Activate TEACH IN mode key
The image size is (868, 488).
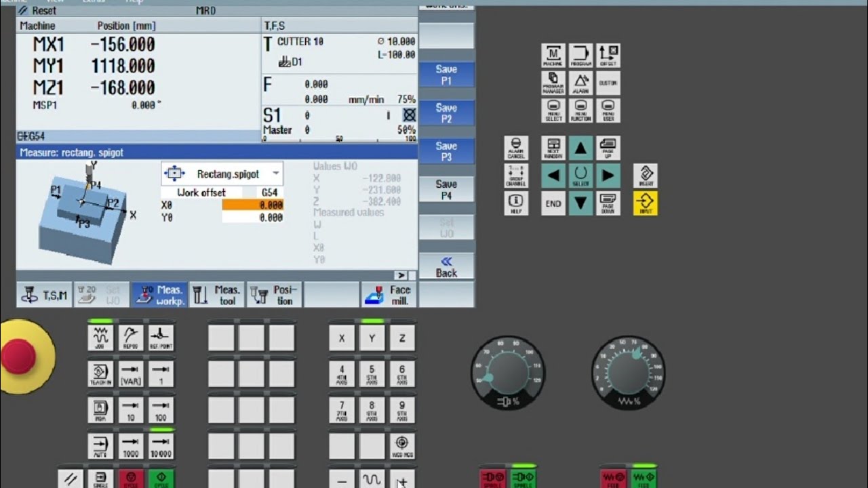coord(100,374)
